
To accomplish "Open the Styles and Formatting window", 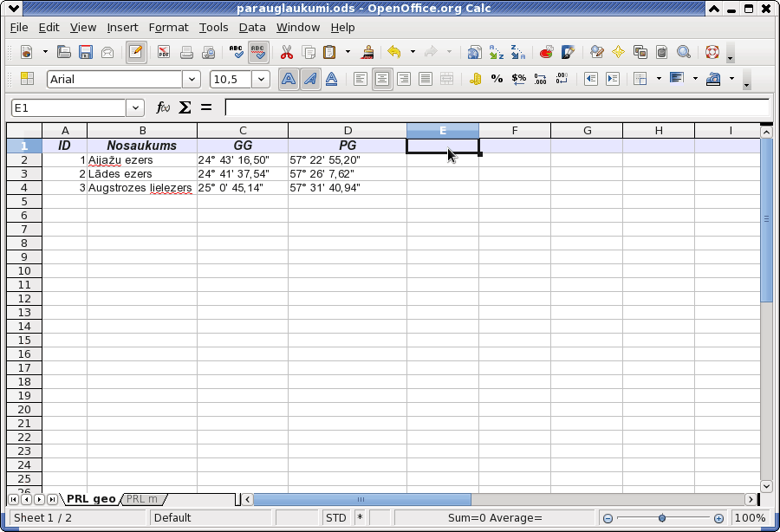I will (x=27, y=79).
